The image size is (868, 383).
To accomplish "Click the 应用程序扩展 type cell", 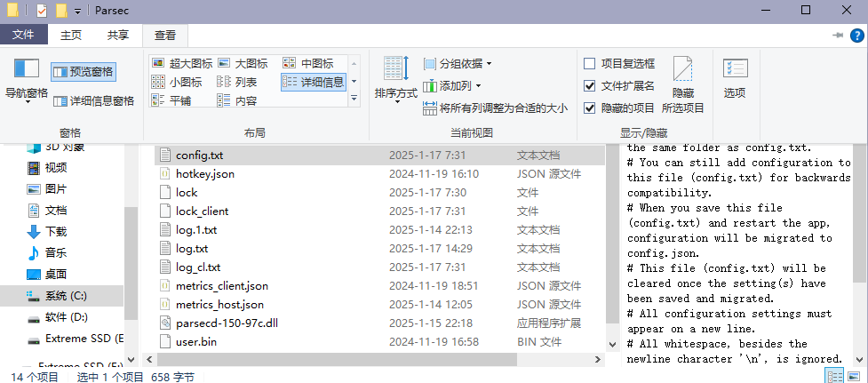I will tap(549, 323).
